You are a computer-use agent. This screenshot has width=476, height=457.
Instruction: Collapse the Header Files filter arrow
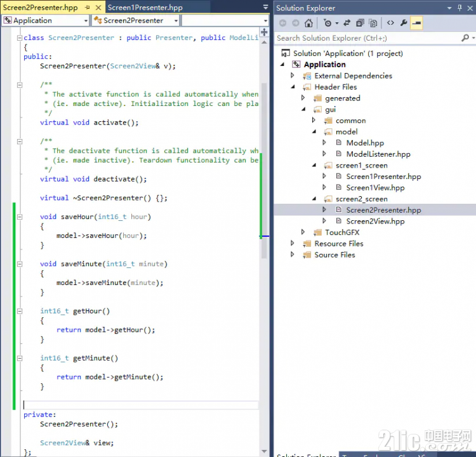click(x=293, y=87)
